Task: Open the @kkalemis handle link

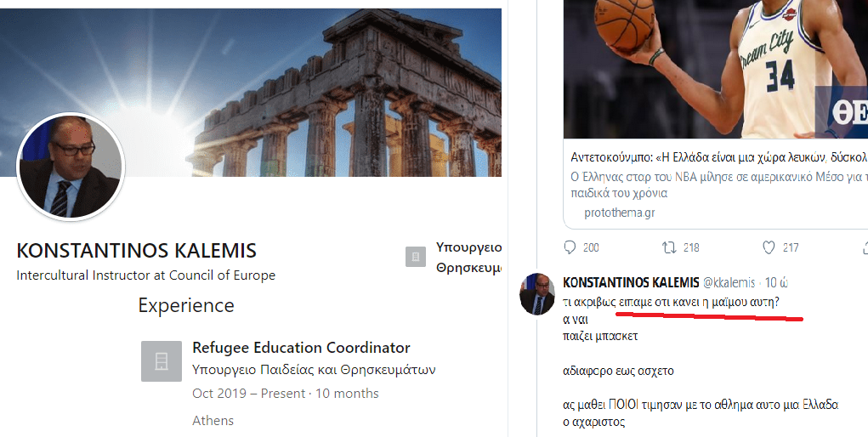Action: pyautogui.click(x=729, y=282)
